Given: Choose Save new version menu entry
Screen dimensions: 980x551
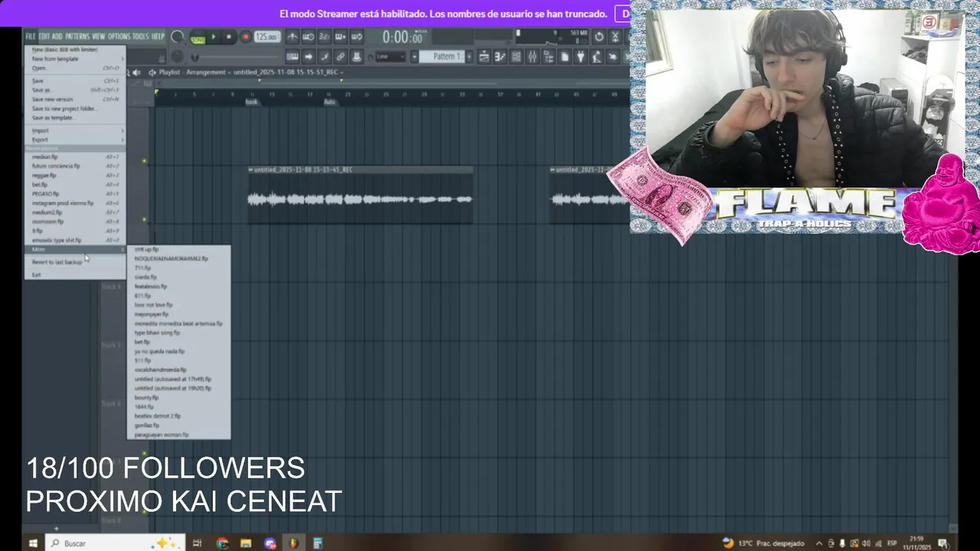Looking at the screenshot, I should coord(75,99).
